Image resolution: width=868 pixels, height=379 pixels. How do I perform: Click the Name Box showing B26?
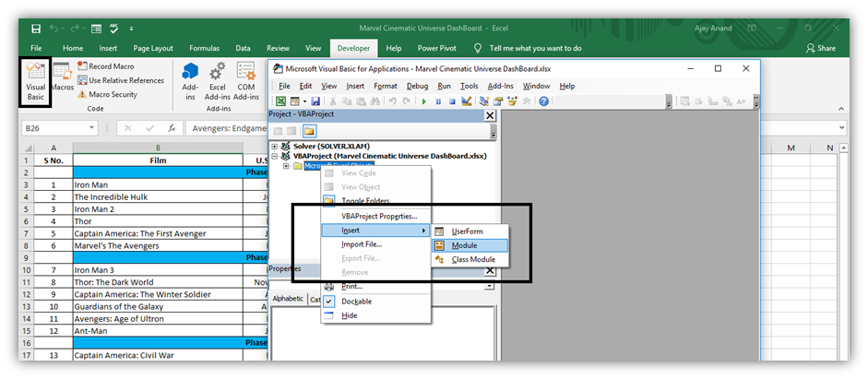(x=54, y=128)
